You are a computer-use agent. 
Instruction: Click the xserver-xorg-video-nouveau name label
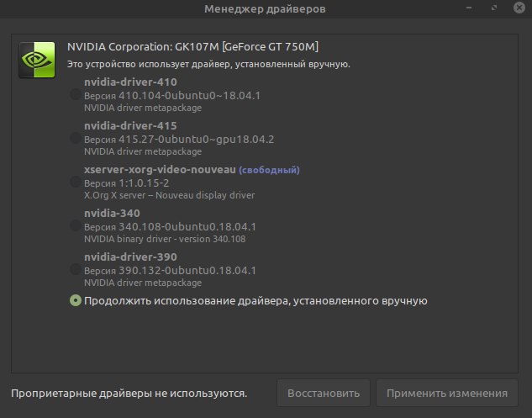coord(160,170)
